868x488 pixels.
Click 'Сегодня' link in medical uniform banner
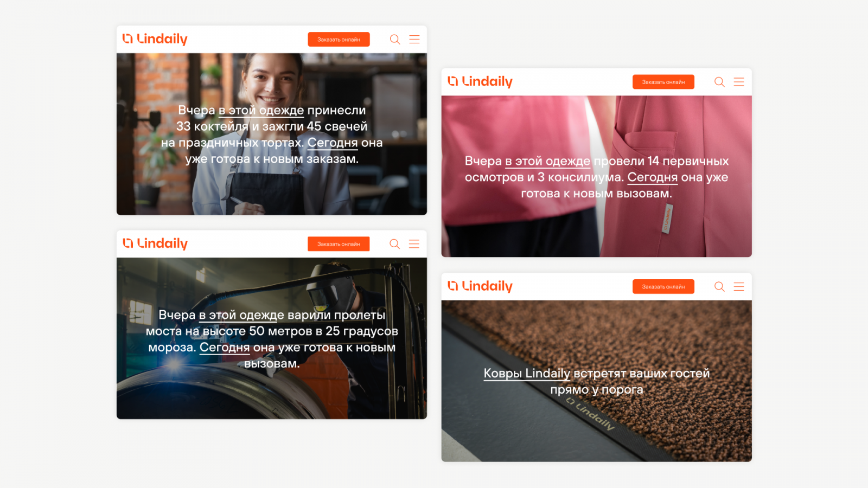tap(653, 177)
